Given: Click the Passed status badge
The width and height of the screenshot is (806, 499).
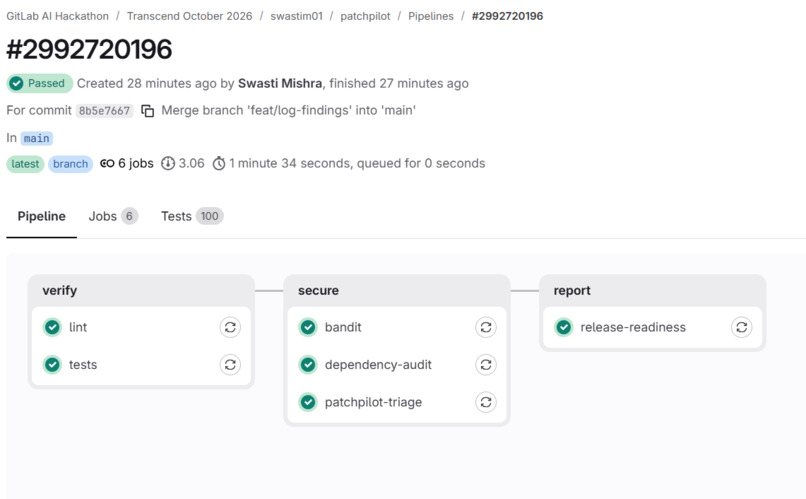Looking at the screenshot, I should [40, 83].
